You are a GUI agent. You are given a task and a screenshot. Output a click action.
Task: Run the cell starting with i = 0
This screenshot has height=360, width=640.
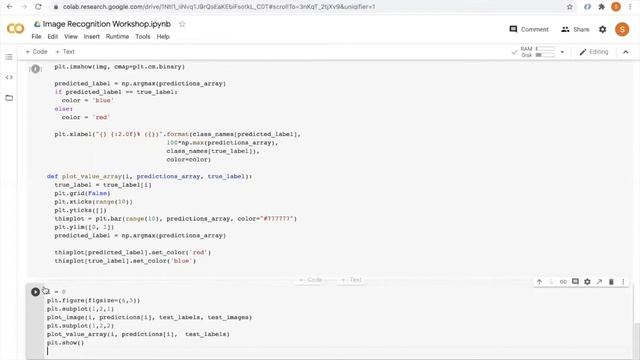(36, 292)
